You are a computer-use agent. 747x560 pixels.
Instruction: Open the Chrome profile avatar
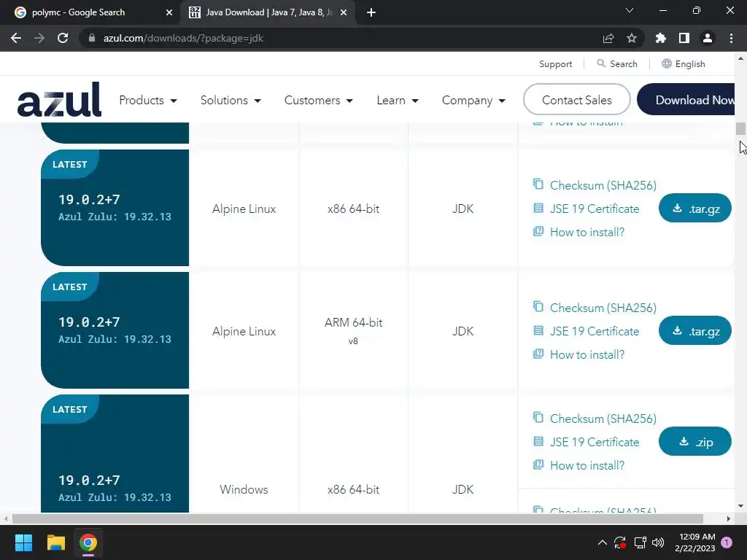(x=708, y=38)
